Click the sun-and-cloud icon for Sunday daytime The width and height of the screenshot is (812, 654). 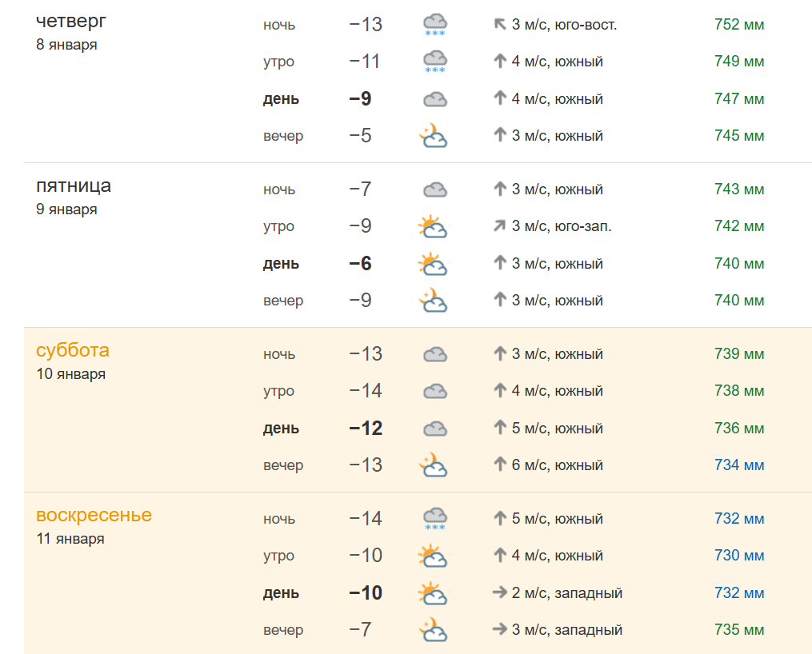[x=433, y=593]
